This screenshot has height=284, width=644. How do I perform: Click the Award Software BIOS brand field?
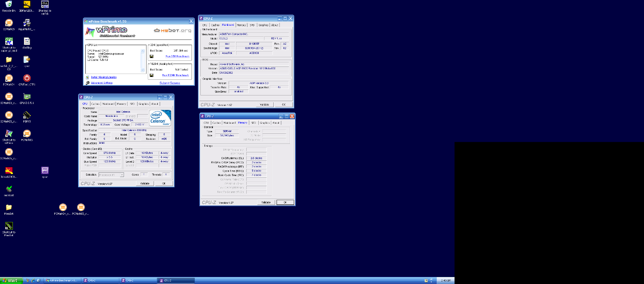(254, 64)
